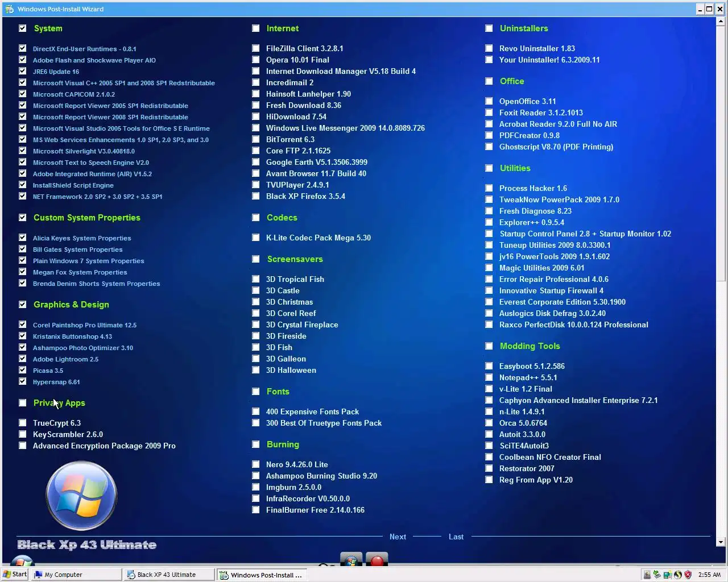Click 'Everest Corporate Edition 5.30.1900' text
The height and width of the screenshot is (582, 728).
562,302
